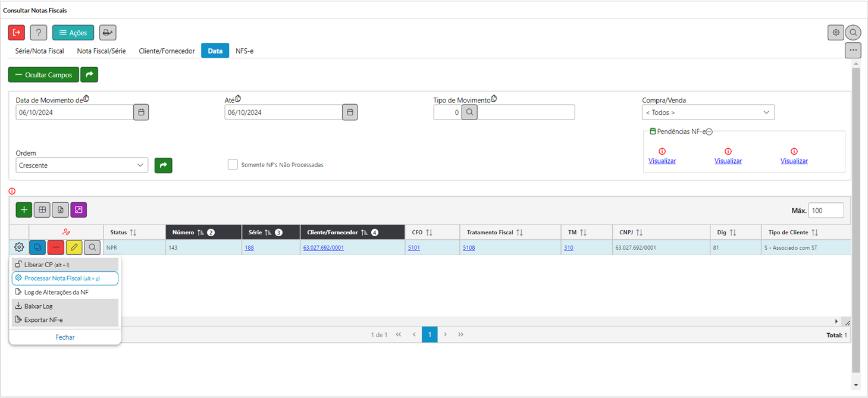The image size is (868, 398).
Task: Click the magnifier next to Tipo de Movimento
Action: click(469, 112)
